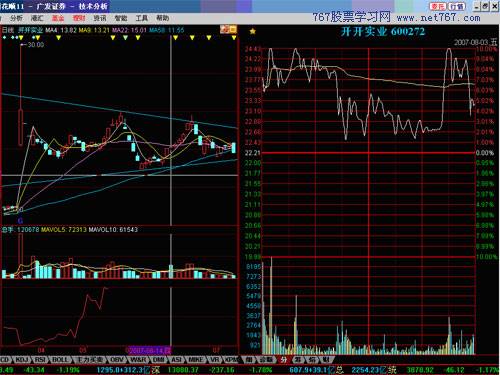Click the yellow star favorite icon

(253, 31)
